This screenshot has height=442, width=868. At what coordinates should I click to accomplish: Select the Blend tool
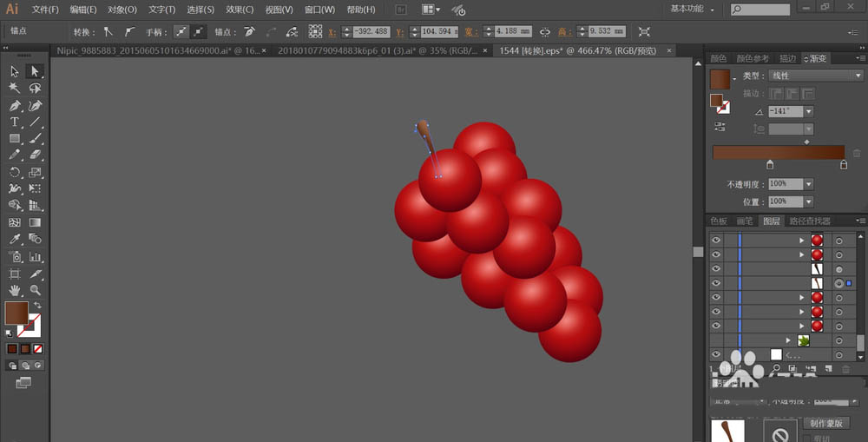(35, 240)
